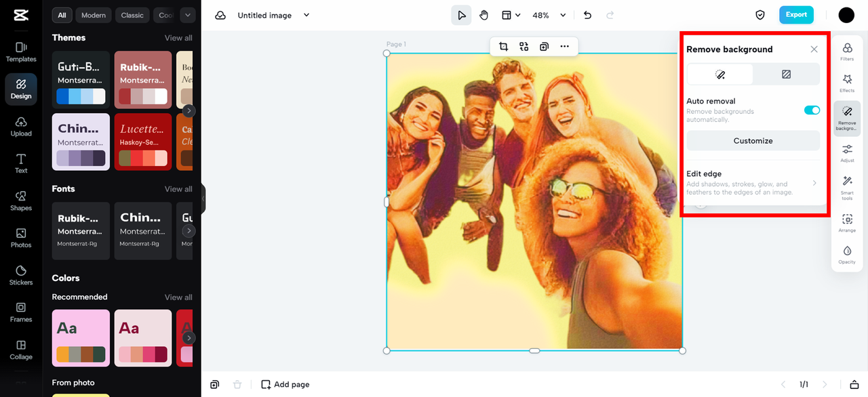Image resolution: width=868 pixels, height=397 pixels.
Task: Open the 48% zoom dropdown
Action: pos(540,15)
